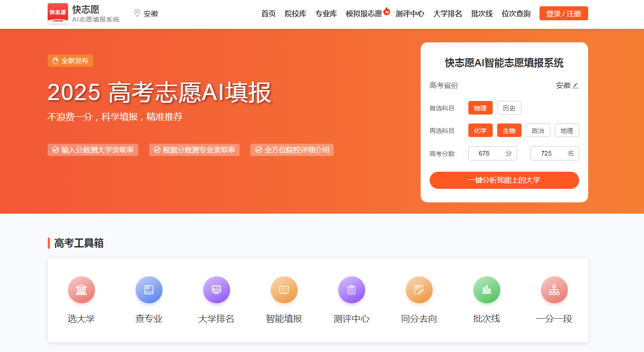Click the 首选科目 label
644x352 pixels.
click(x=442, y=108)
